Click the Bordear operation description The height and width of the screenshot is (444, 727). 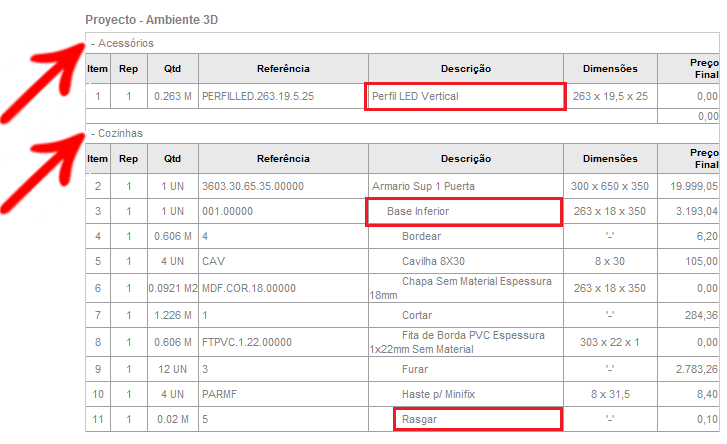(x=422, y=236)
